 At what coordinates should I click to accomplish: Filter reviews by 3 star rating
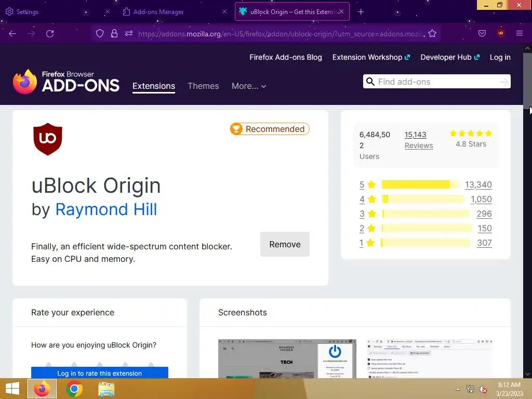[367, 214]
